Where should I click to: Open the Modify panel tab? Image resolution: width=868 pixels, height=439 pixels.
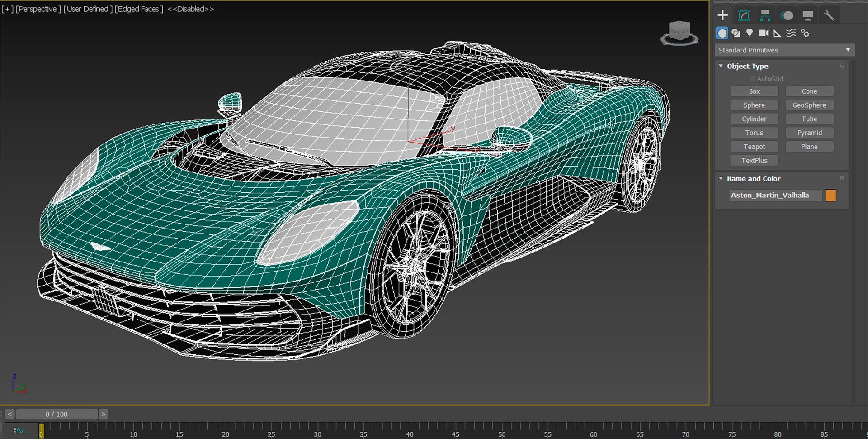point(744,15)
